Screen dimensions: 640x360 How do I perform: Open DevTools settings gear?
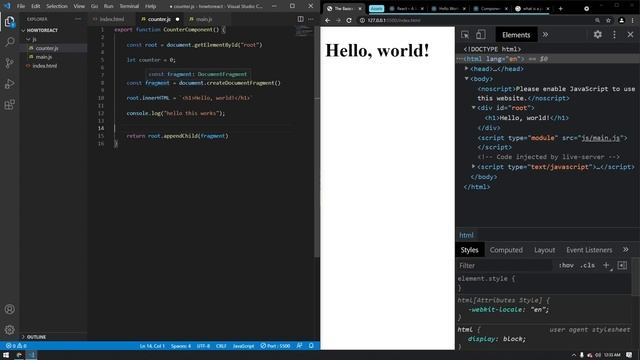pos(598,35)
